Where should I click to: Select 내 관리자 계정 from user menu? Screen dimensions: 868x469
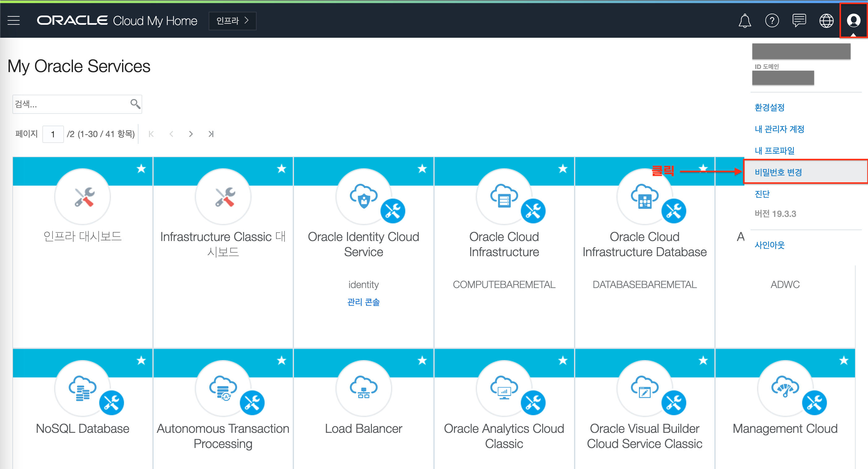(x=779, y=129)
